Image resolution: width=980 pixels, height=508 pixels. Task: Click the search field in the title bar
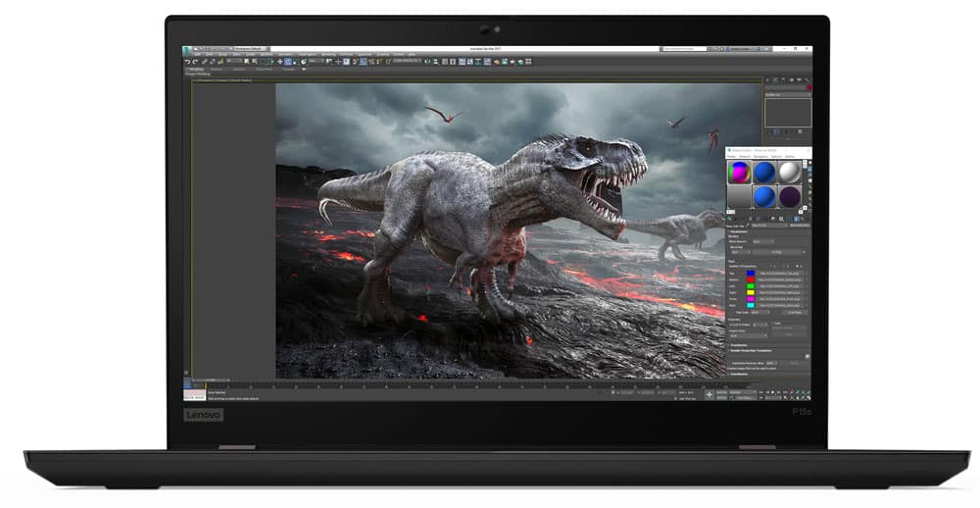pyautogui.click(x=684, y=48)
